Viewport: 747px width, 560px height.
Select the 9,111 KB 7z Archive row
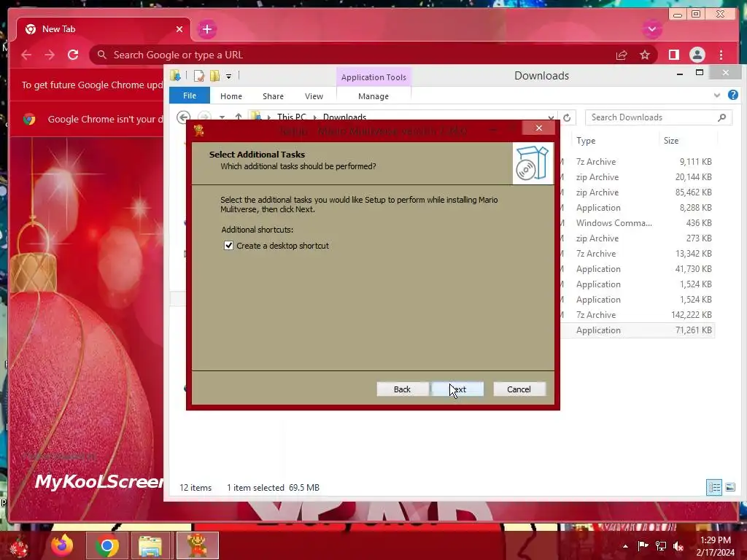[638, 162]
